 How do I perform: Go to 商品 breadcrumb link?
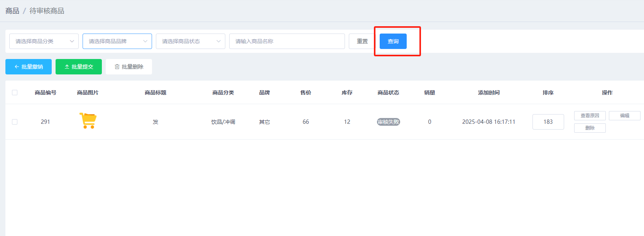[12, 11]
